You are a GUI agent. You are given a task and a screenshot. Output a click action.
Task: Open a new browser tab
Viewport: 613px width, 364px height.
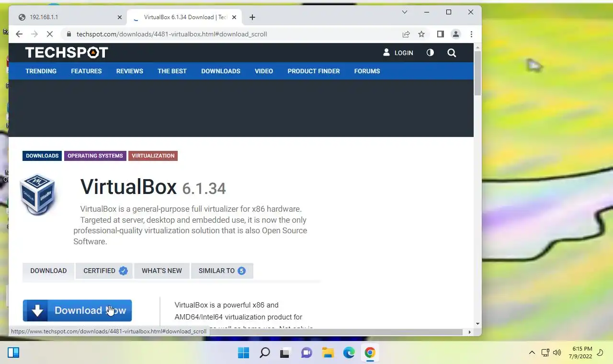252,17
